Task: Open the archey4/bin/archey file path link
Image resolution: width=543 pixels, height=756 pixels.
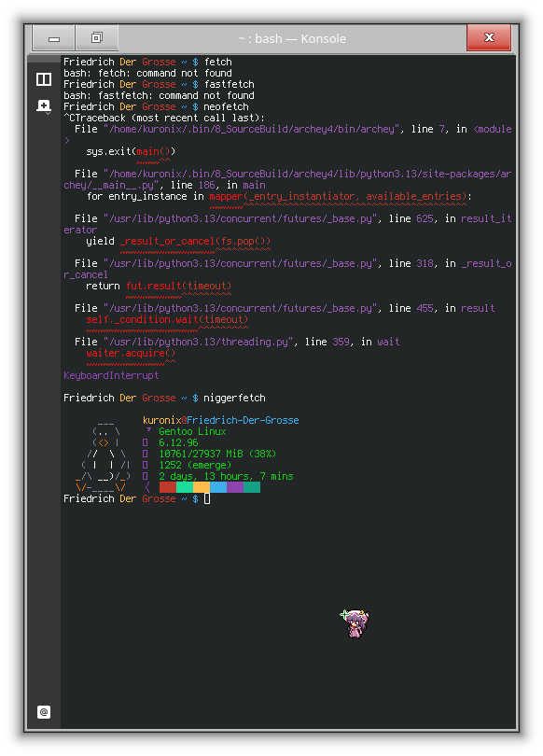Action: click(x=255, y=129)
